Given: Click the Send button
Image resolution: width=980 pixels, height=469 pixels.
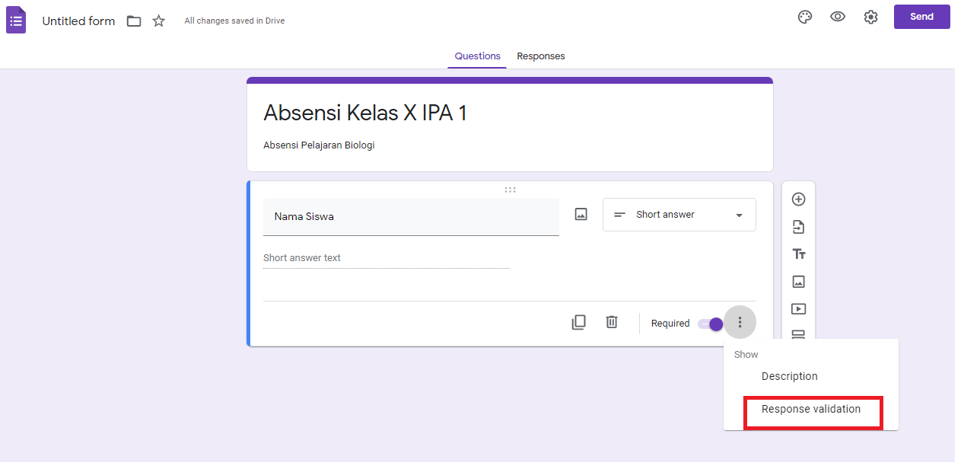Looking at the screenshot, I should tap(921, 16).
